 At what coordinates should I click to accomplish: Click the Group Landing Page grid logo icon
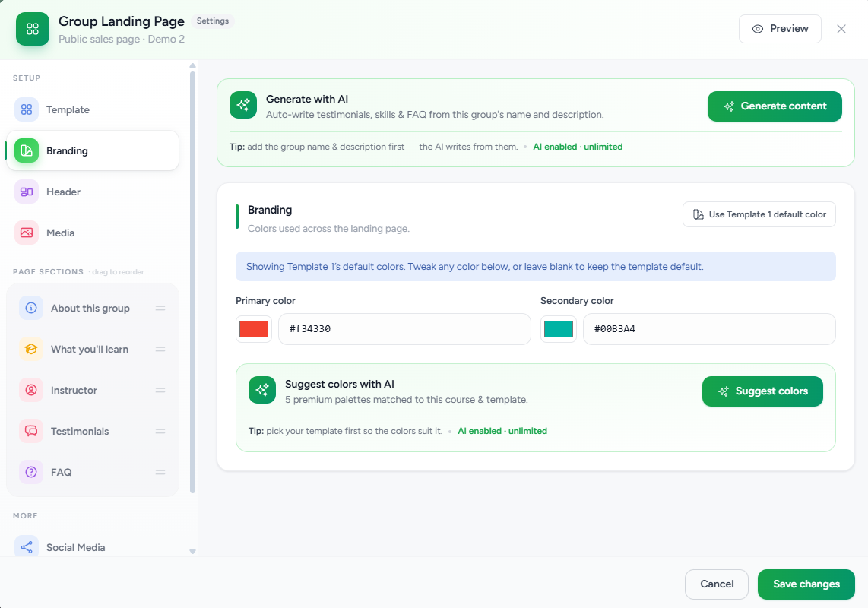(x=33, y=29)
